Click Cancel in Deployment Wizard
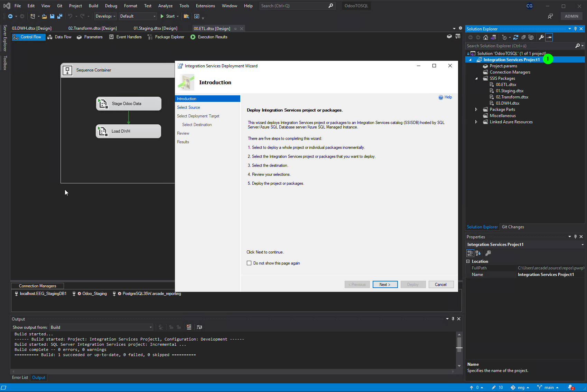This screenshot has width=587, height=392. (441, 285)
